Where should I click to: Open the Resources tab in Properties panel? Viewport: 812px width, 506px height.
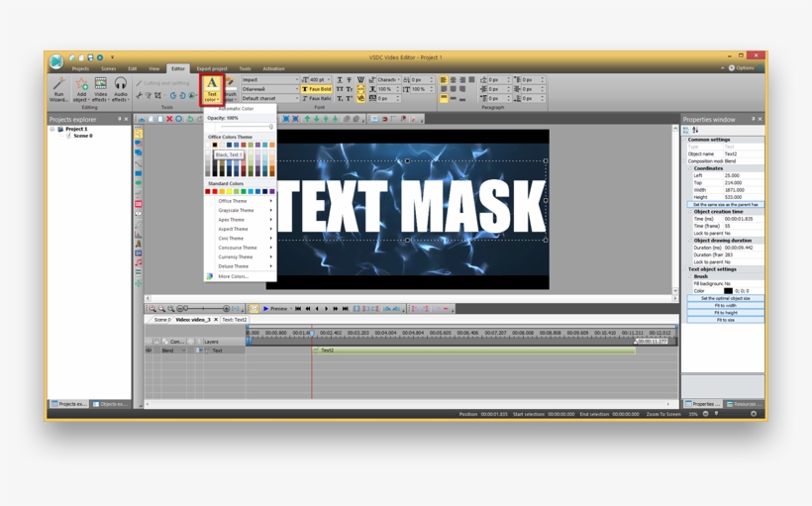744,404
